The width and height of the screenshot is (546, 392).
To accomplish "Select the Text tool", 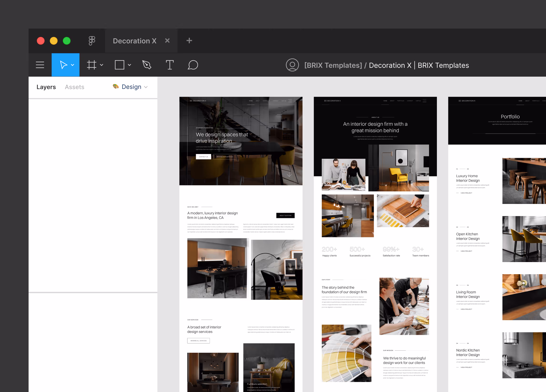I will point(170,65).
